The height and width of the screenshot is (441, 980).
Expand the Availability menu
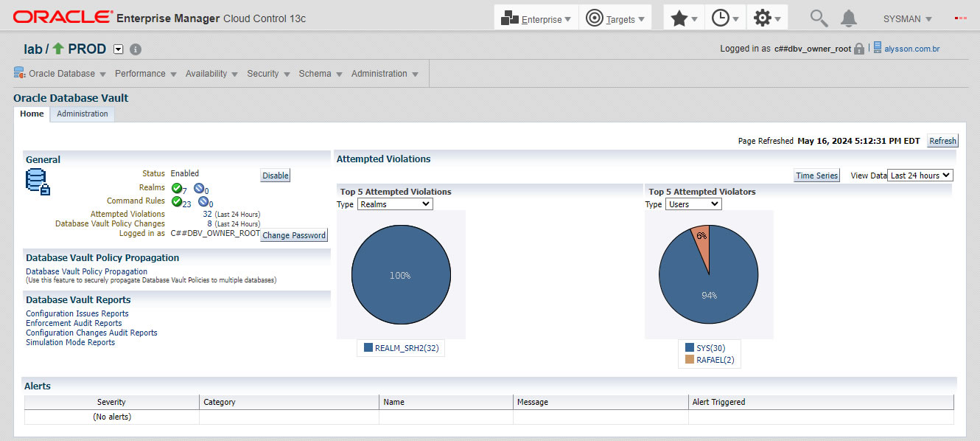[211, 74]
